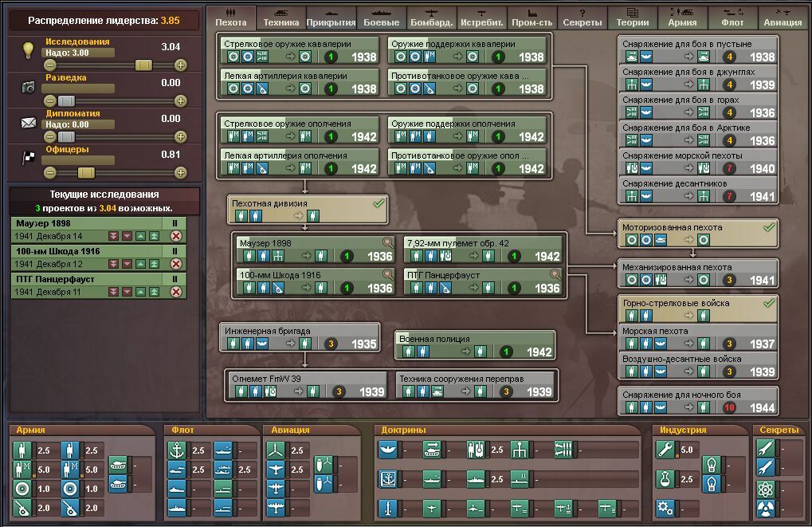812x527 pixels.
Task: Decrease Офицеры leadership with minus button
Action: coord(49,172)
